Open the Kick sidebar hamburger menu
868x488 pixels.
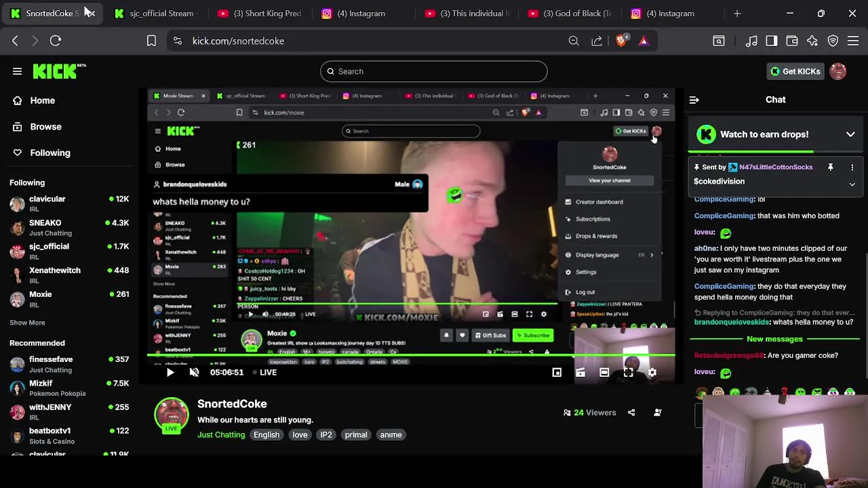coord(18,71)
